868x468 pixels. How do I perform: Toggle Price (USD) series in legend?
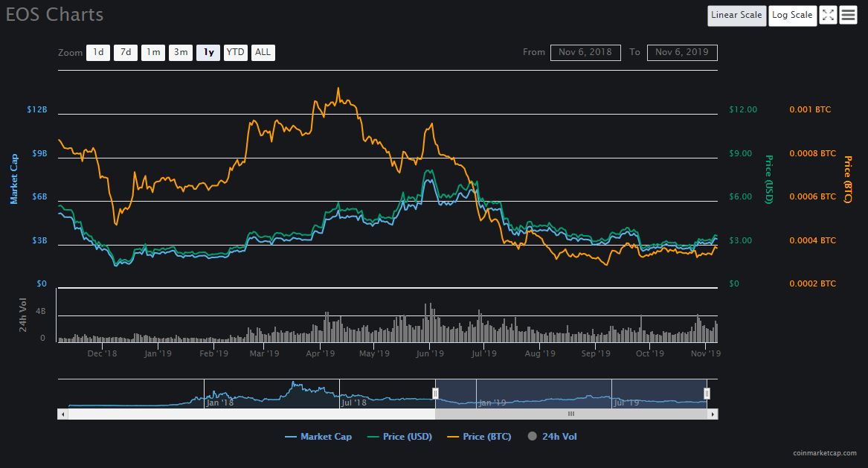coord(399,437)
